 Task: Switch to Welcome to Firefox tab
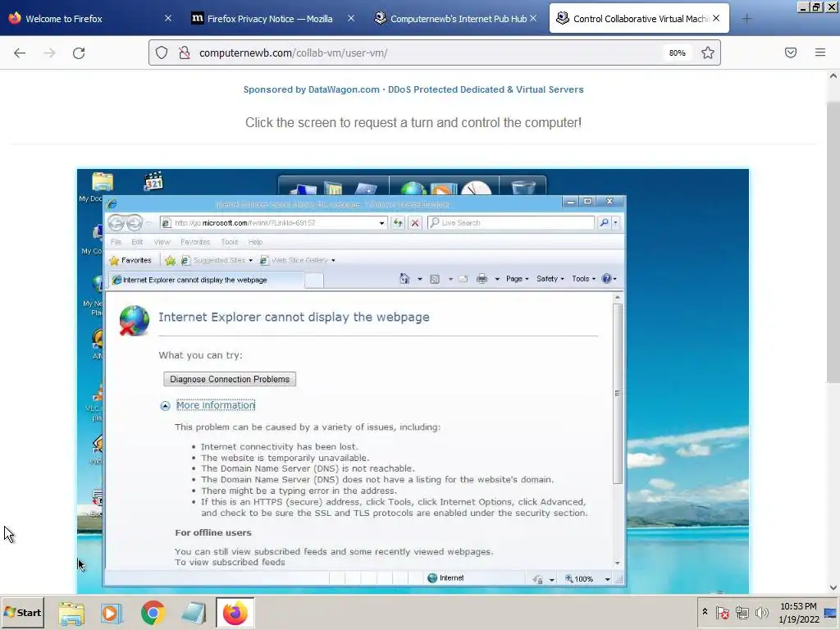pyautogui.click(x=89, y=19)
